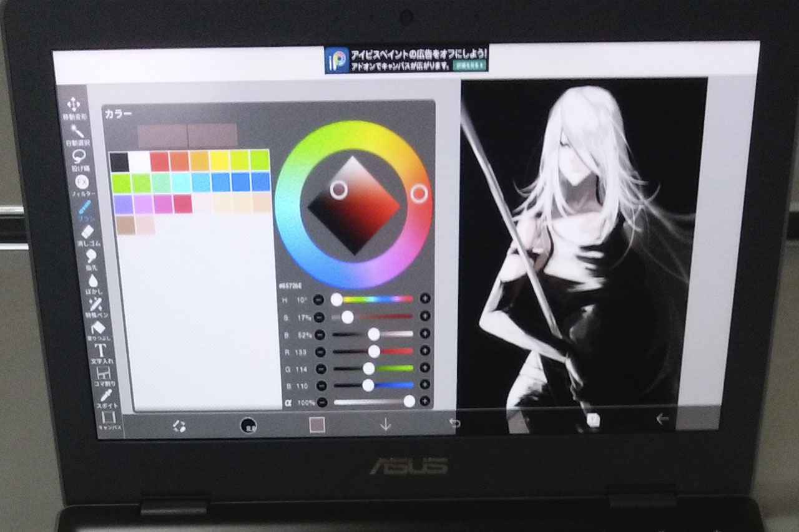Increase saturation with S plus button
Screen dimensions: 799x532
tap(425, 316)
